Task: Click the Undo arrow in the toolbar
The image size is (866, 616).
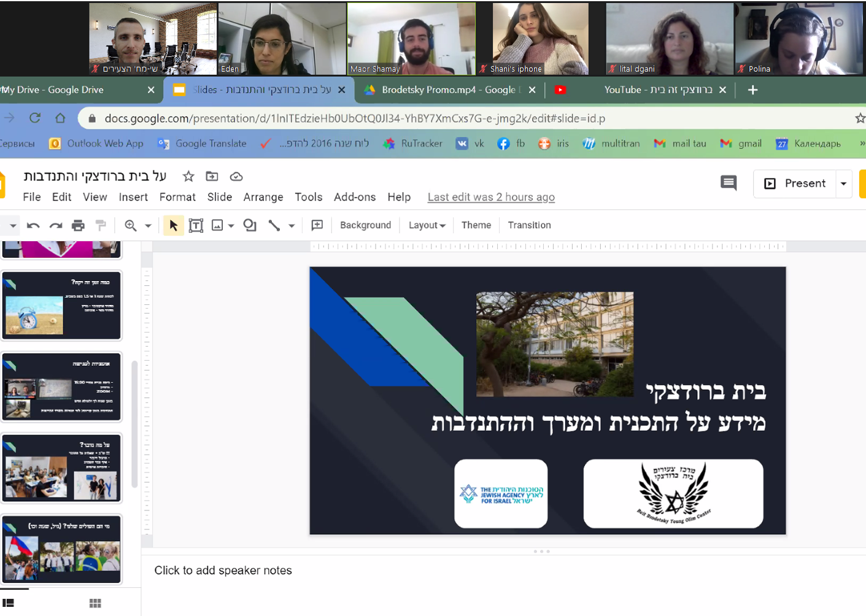Action: (x=33, y=226)
